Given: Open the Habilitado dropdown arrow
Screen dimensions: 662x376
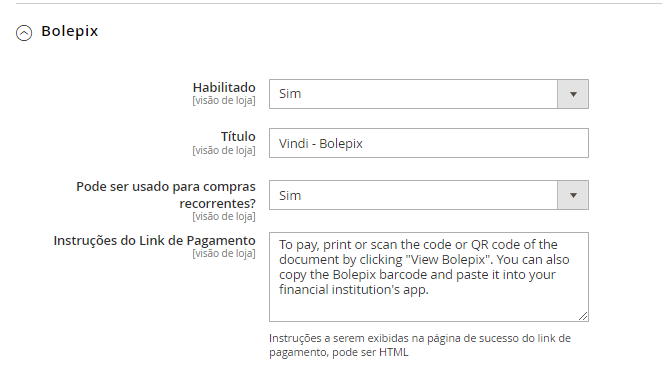Looking at the screenshot, I should 573,94.
